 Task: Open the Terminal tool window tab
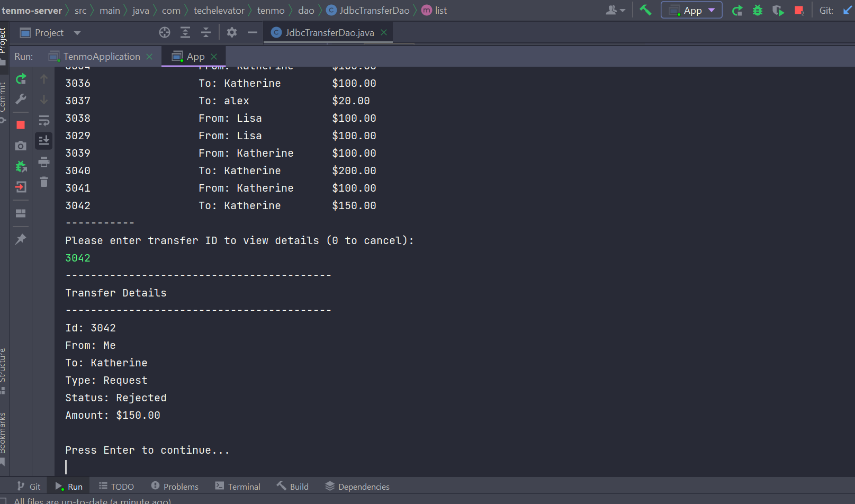238,487
